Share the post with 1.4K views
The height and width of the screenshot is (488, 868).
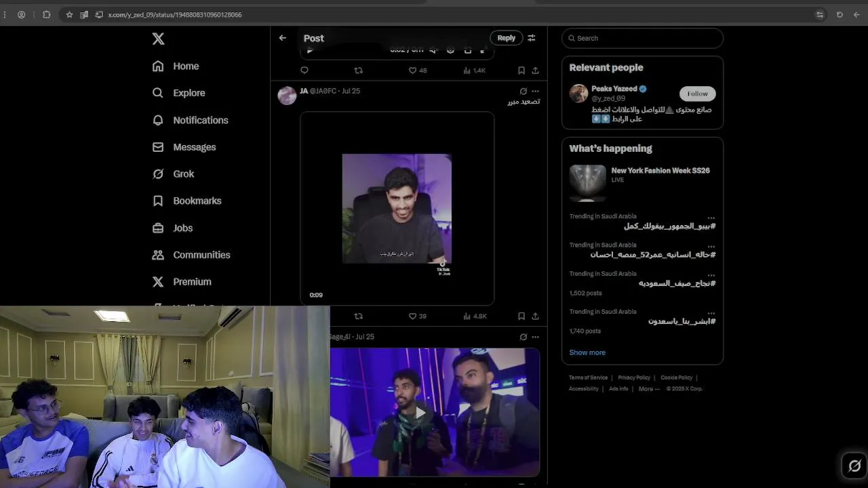click(x=535, y=70)
